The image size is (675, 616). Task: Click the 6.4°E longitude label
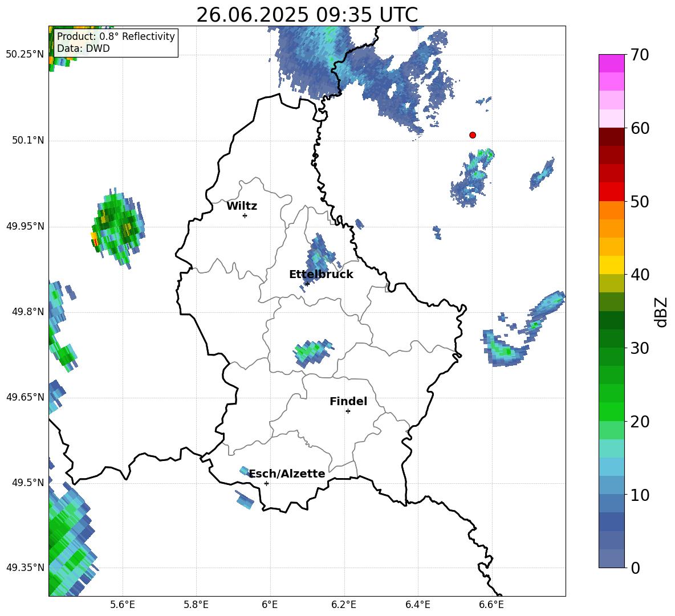[417, 605]
